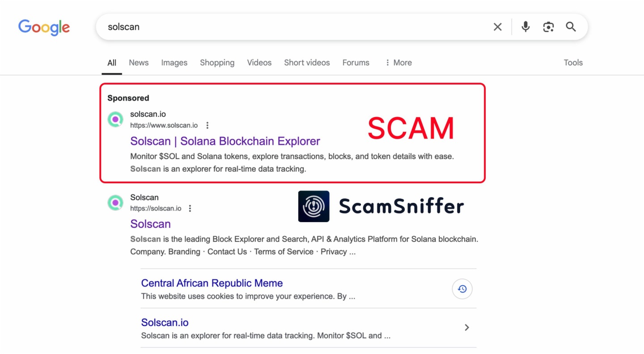Open the Tools options
The width and height of the screenshot is (644, 354).
tap(573, 63)
